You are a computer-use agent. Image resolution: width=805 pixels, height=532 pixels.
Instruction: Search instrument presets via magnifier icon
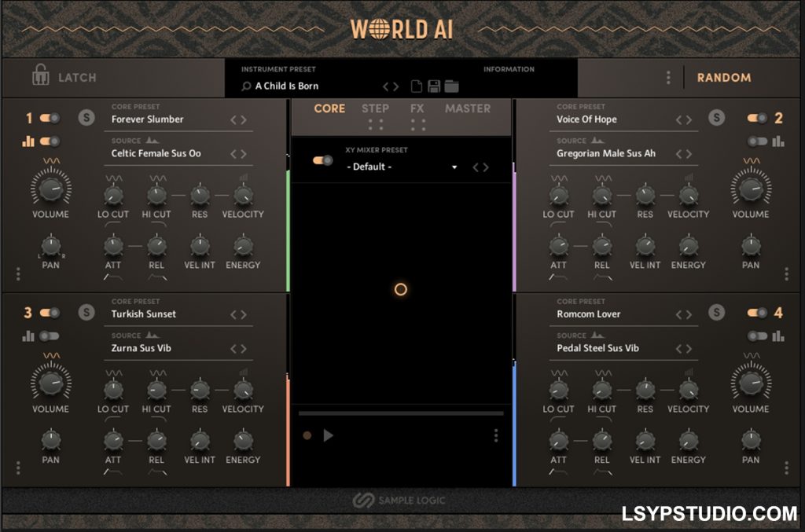click(x=246, y=86)
